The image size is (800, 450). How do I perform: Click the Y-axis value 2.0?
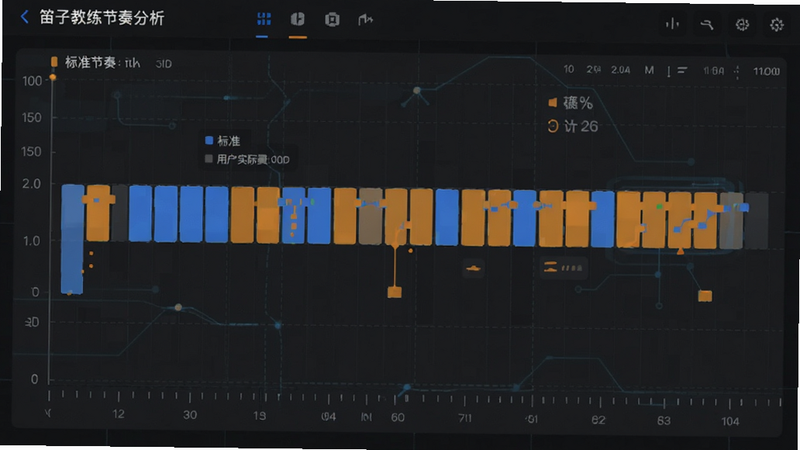coord(31,184)
